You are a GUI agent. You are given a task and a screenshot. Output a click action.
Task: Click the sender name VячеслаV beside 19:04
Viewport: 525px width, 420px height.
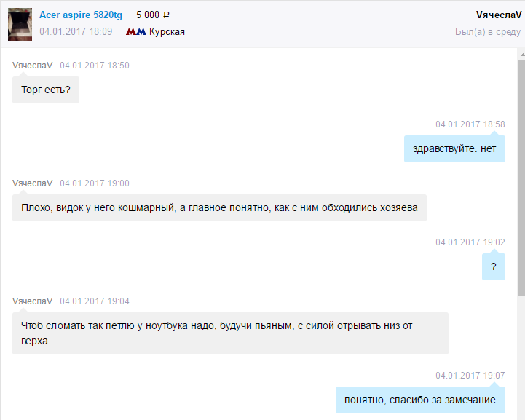coord(33,301)
